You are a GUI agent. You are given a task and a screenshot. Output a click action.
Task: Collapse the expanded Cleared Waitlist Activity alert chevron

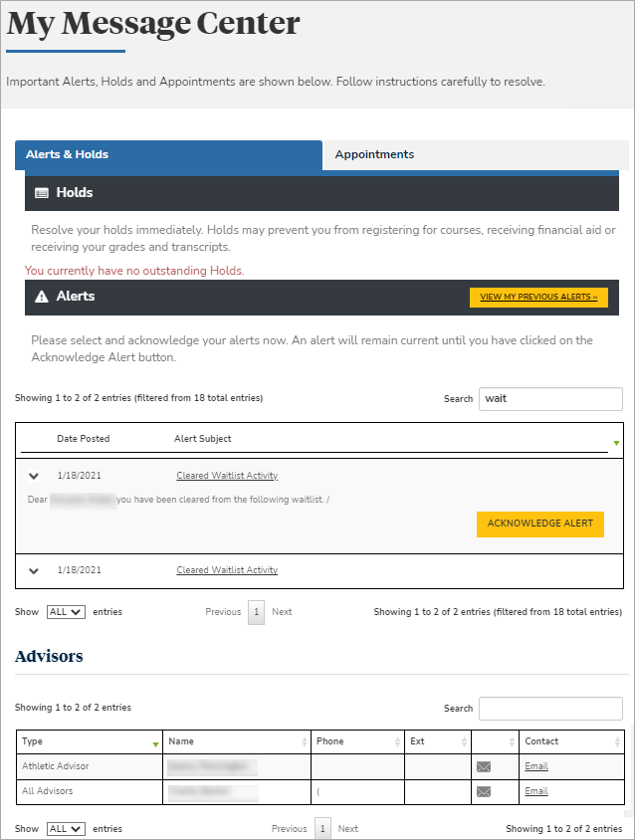(x=34, y=477)
